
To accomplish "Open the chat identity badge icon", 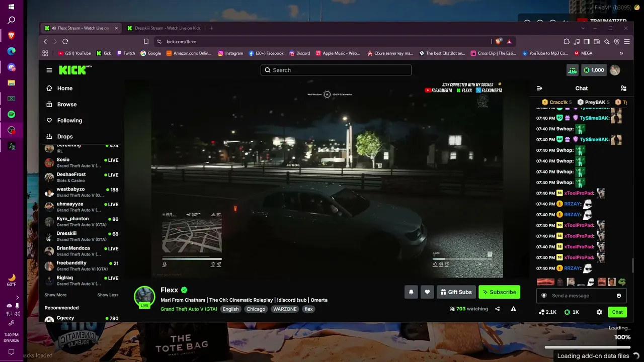I will 544,296.
